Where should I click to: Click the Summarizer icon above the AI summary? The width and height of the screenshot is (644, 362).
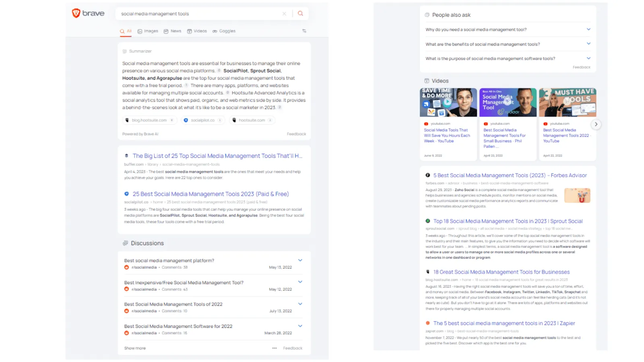coord(124,51)
